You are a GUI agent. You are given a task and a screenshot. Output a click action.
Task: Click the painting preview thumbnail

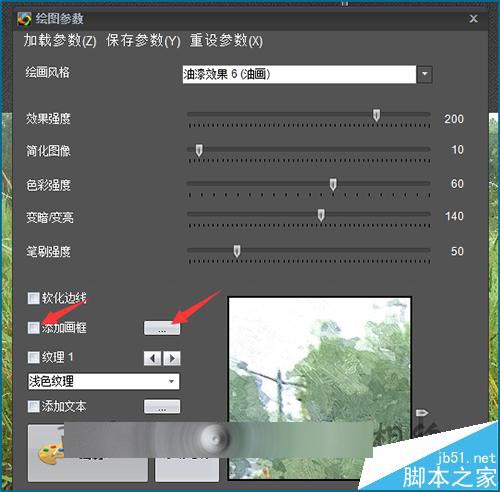320,388
